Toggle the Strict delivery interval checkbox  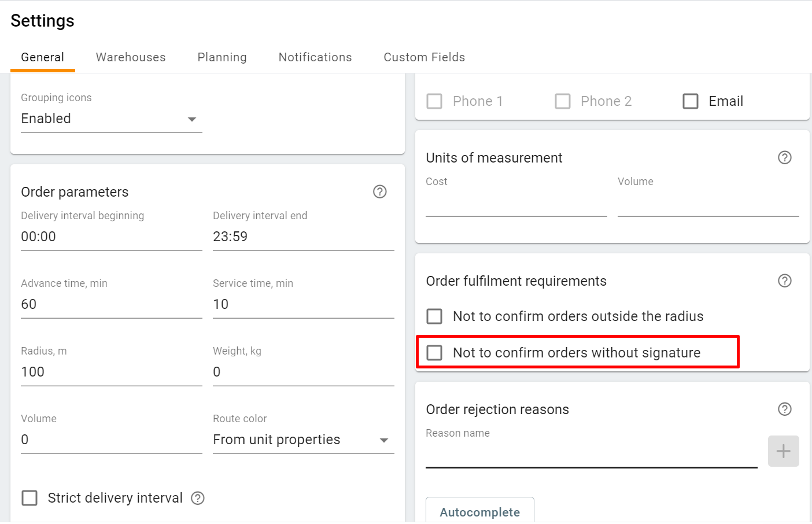pyautogui.click(x=29, y=499)
